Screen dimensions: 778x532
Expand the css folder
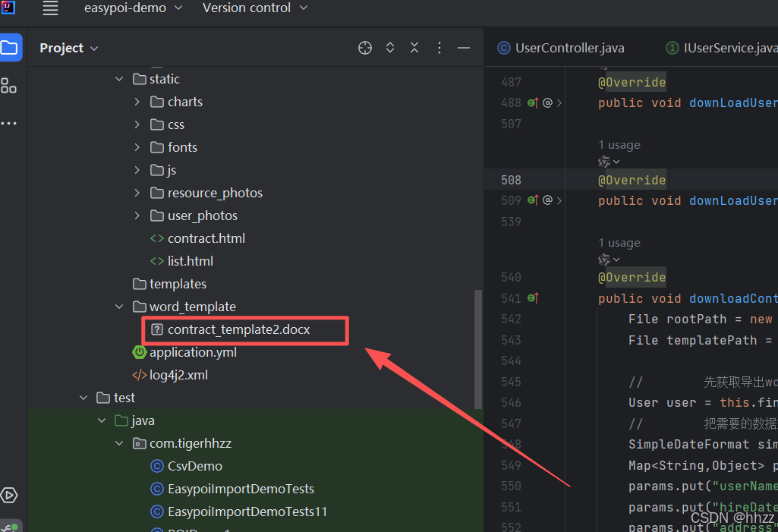tap(137, 124)
